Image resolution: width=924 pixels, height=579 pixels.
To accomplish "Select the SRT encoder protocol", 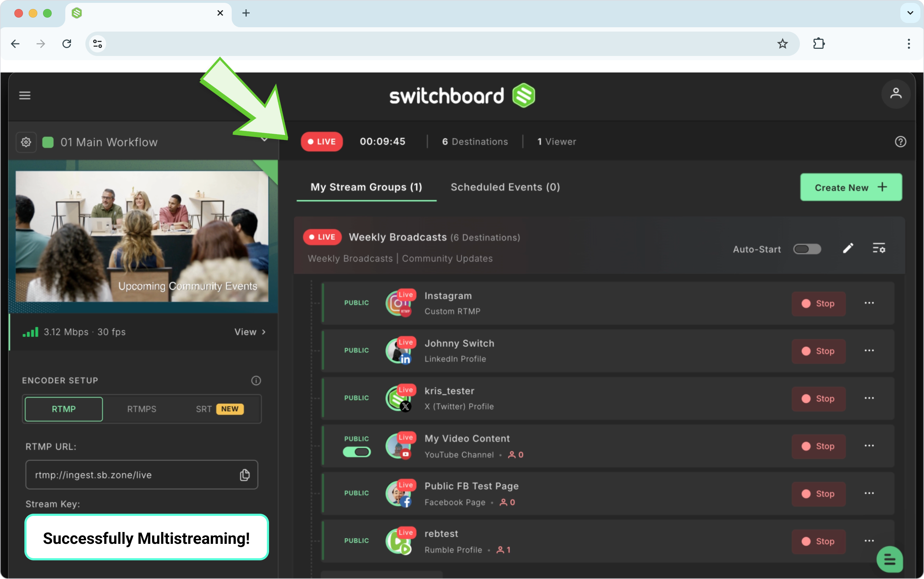I will coord(220,409).
